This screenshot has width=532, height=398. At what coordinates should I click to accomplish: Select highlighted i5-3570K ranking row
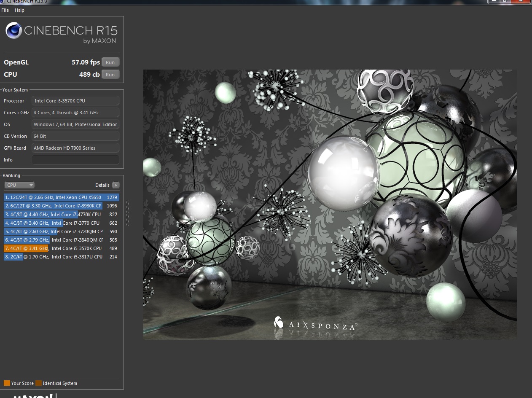coord(62,248)
